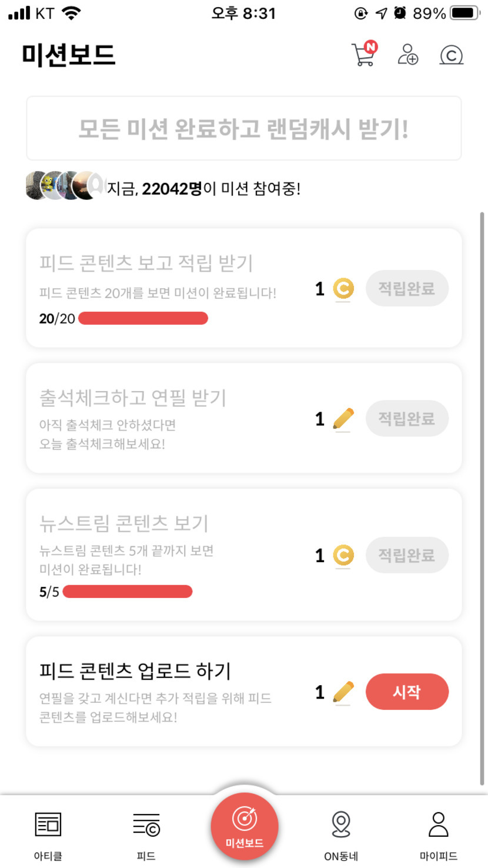Tap the add friend icon
The height and width of the screenshot is (868, 488).
[x=407, y=55]
